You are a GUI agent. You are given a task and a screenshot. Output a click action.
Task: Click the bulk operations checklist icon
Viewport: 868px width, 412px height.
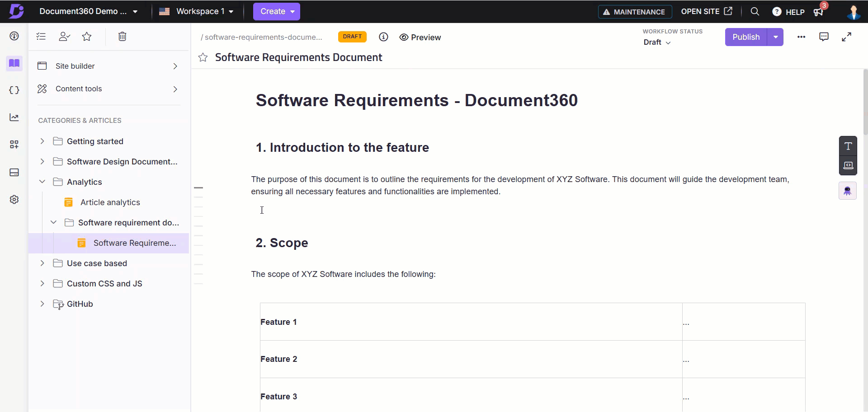(x=41, y=37)
